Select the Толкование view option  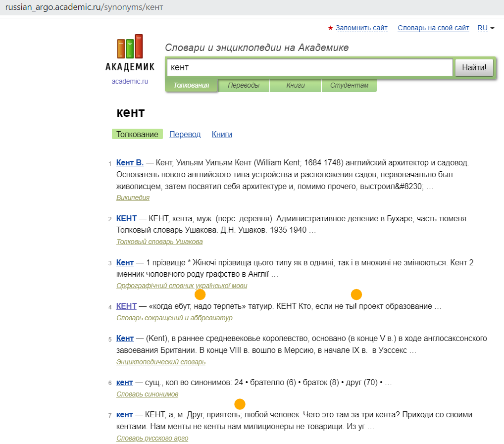pos(137,134)
